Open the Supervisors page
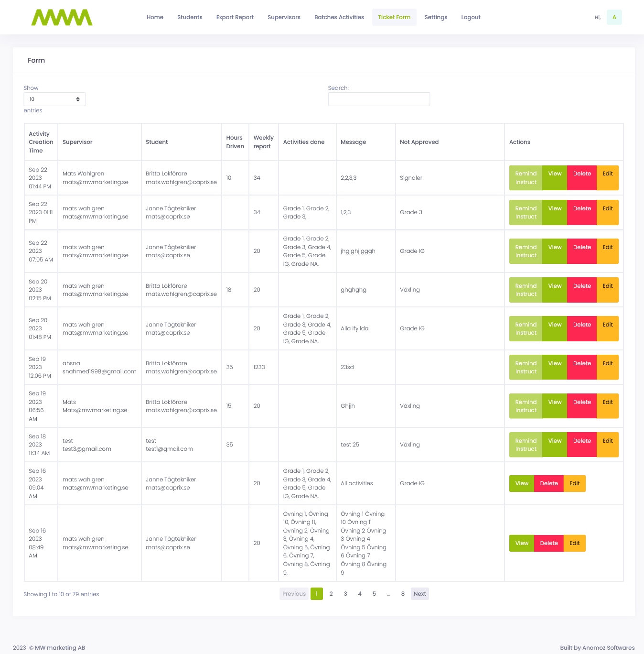Image resolution: width=644 pixels, height=654 pixels. point(284,17)
